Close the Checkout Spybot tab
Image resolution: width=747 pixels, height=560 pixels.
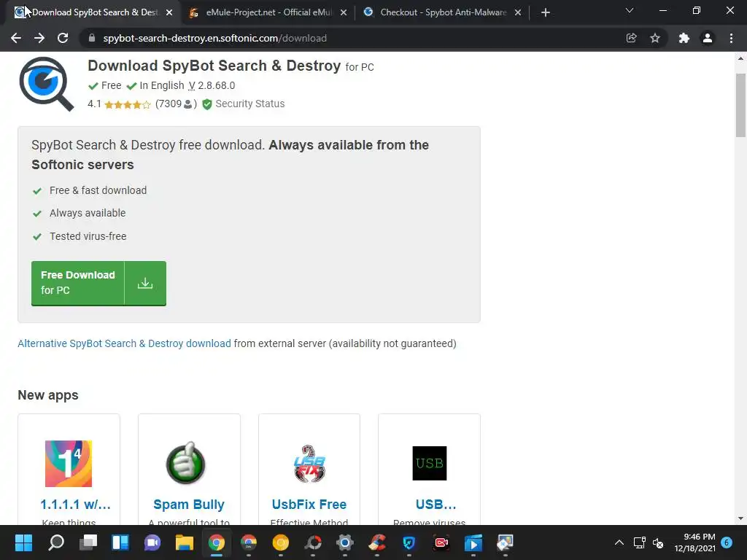click(x=518, y=12)
